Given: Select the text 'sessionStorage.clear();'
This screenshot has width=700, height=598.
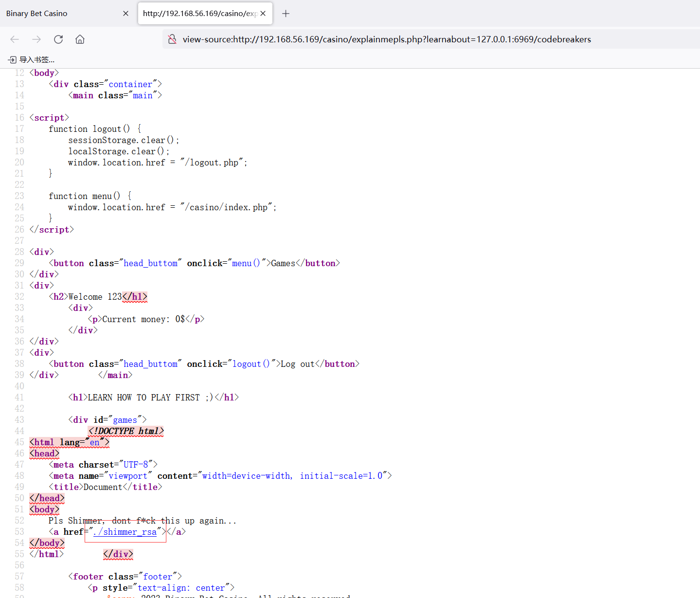Looking at the screenshot, I should 124,140.
